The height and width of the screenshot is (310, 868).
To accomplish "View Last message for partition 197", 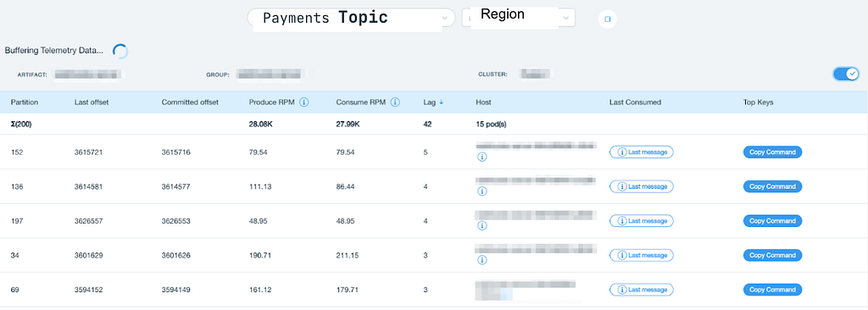I will 642,221.
